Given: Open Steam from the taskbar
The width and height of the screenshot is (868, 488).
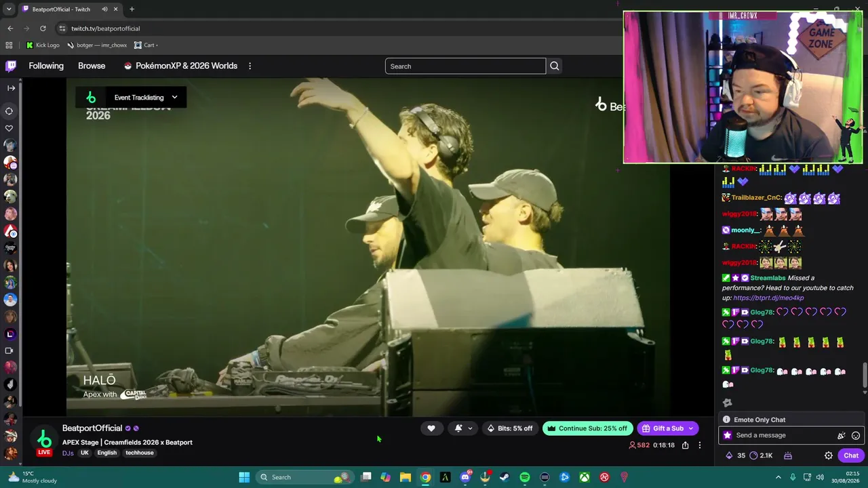Looking at the screenshot, I should point(505,477).
